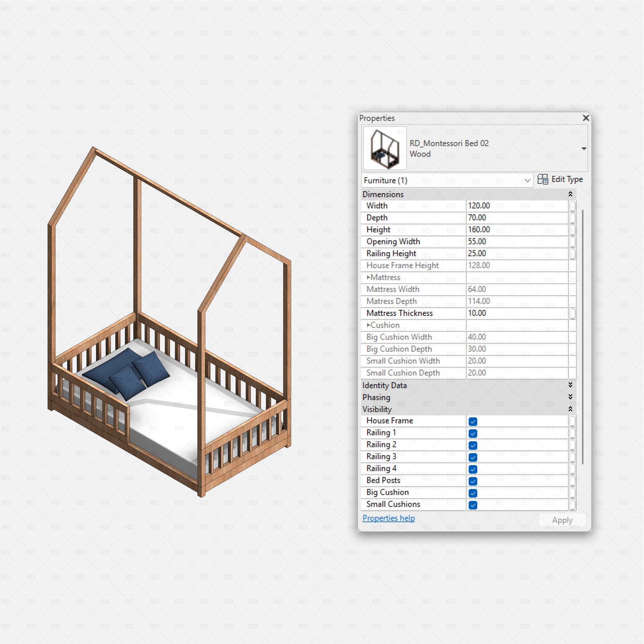Click the associate parameter button beside House Frame

572,421
